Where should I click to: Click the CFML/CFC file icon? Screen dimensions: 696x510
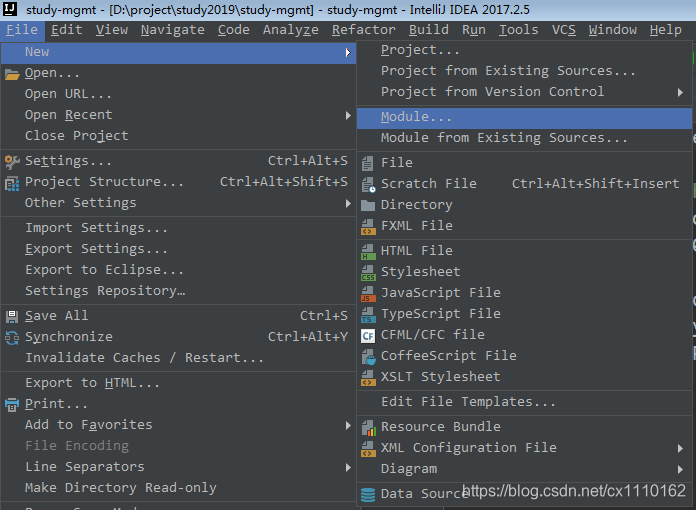368,336
